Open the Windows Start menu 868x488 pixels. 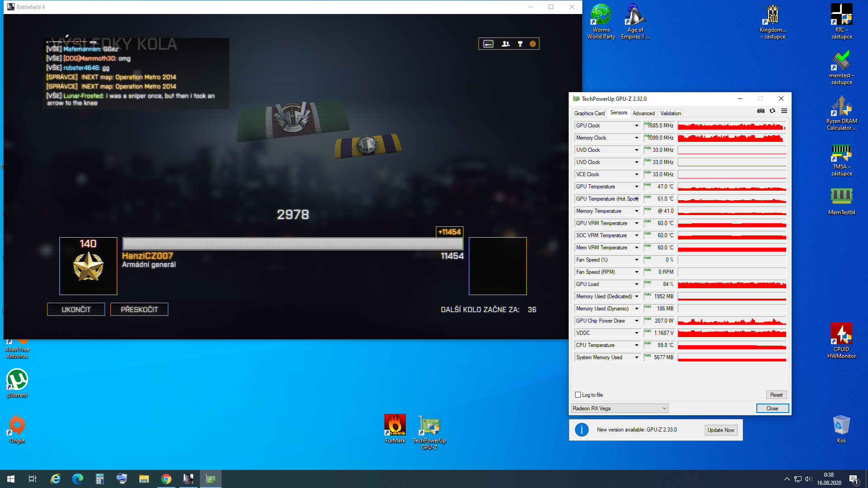click(x=11, y=479)
